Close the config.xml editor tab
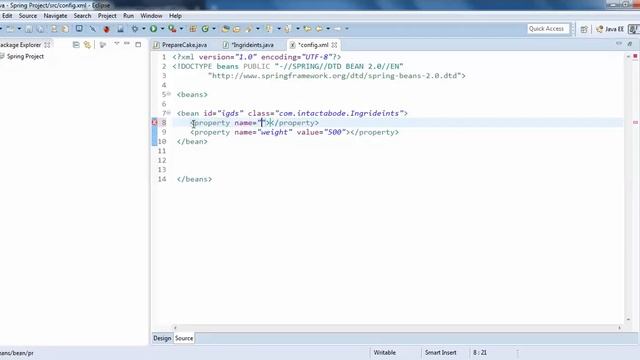 tap(334, 45)
